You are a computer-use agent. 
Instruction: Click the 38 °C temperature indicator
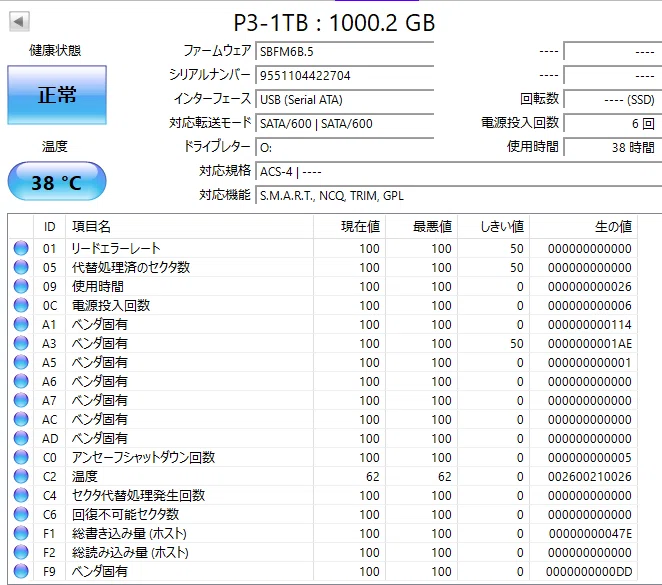57,182
